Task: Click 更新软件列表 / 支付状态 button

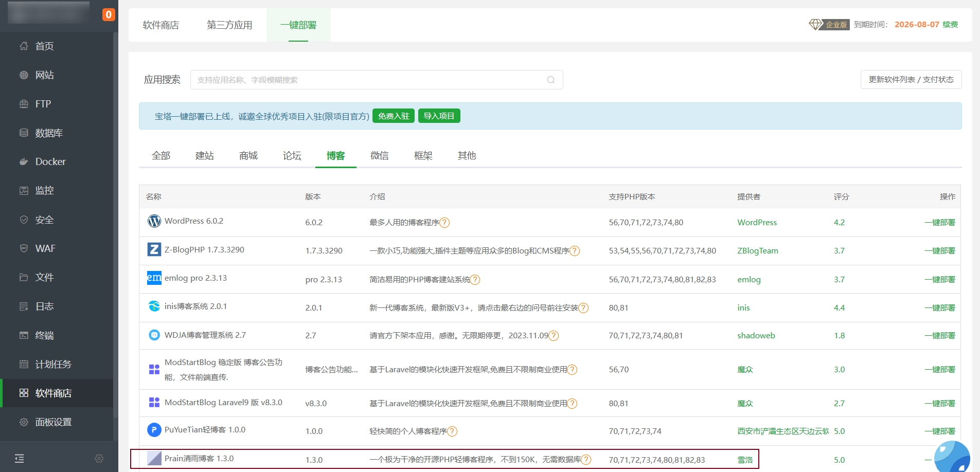Action: tap(911, 80)
